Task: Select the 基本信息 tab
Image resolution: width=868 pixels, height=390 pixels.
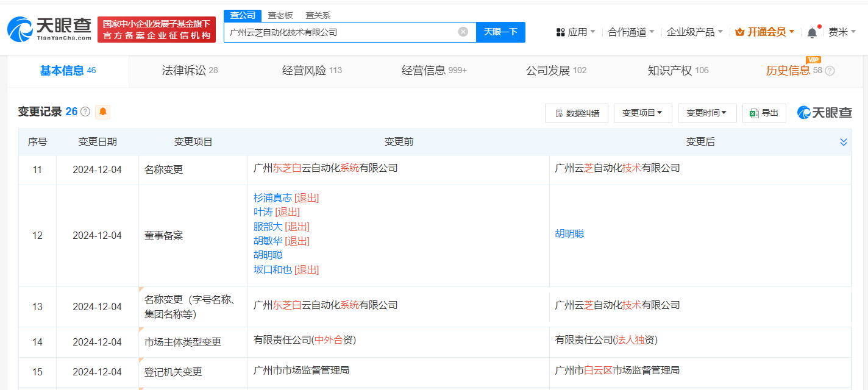Action: 68,71
